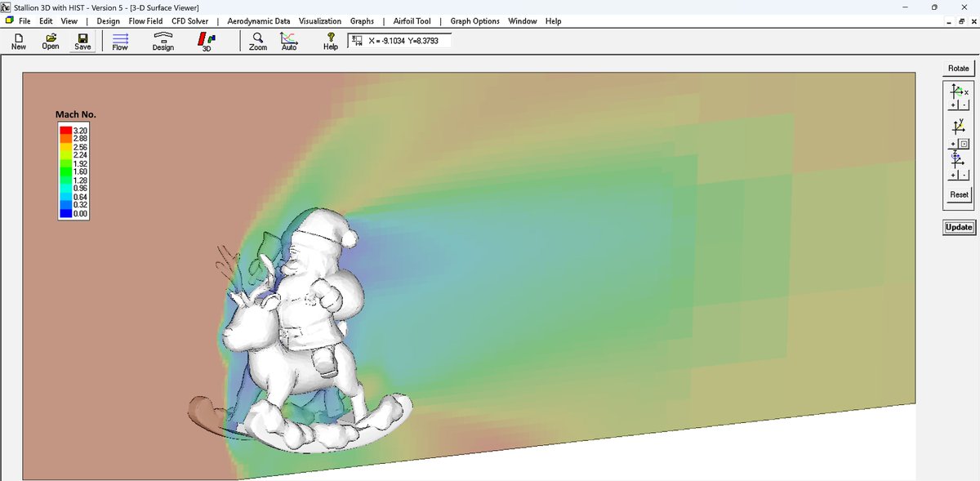The width and height of the screenshot is (980, 481).
Task: Increase x-axis rotation with plus
Action: point(953,105)
